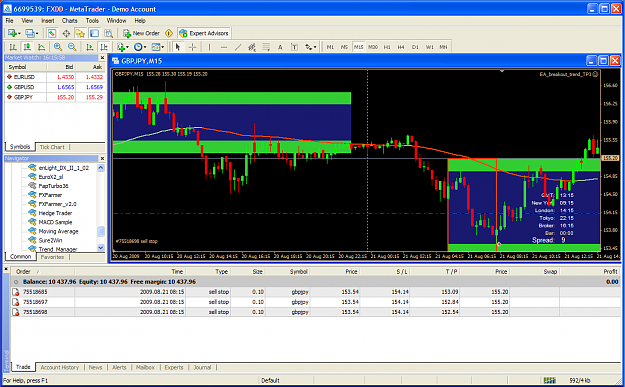Open the Tools menu
Viewport: 625px width, 387px height.
click(92, 21)
